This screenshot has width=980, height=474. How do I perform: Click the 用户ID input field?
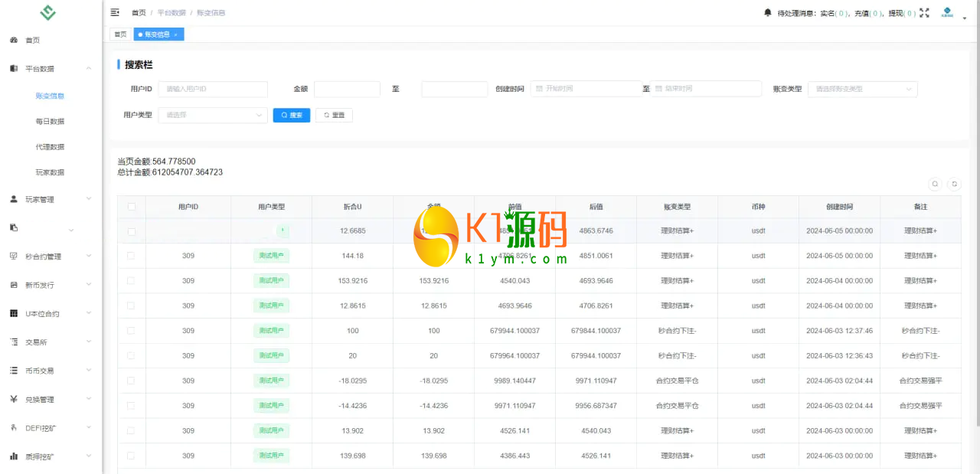213,89
